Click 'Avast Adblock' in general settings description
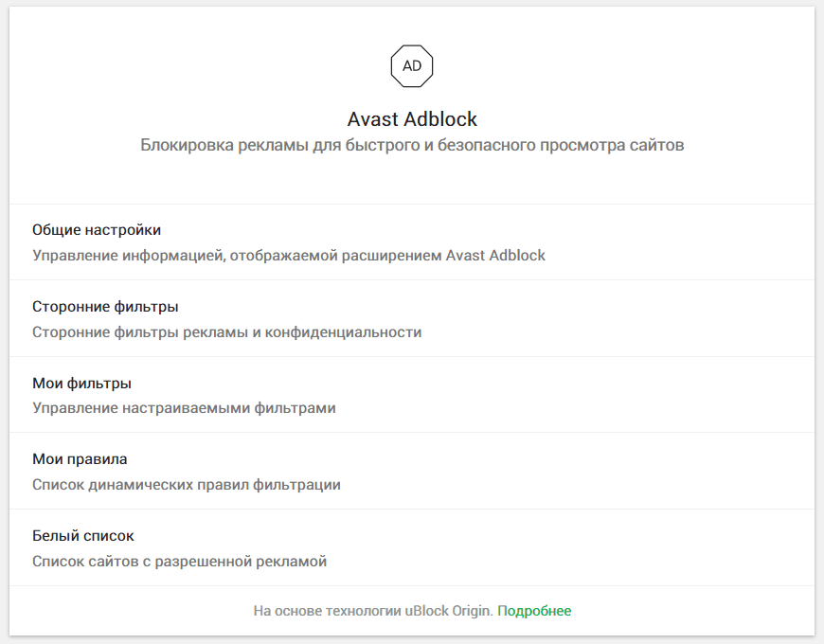This screenshot has width=824, height=644. (x=495, y=256)
